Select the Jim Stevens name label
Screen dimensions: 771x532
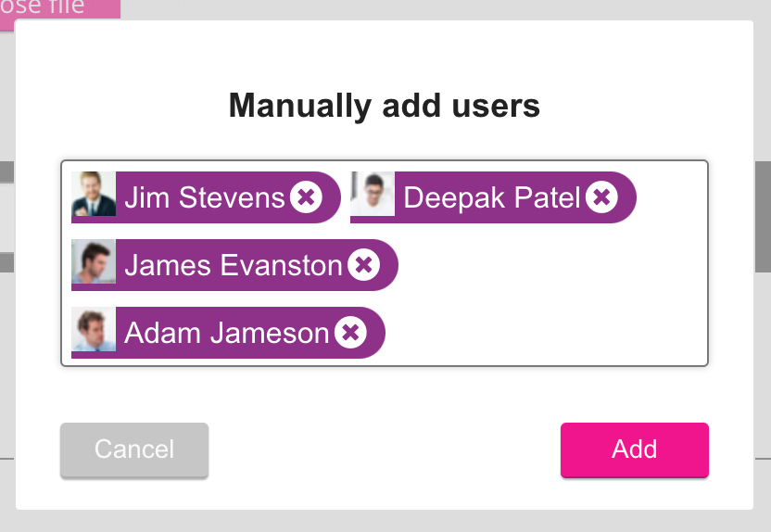[x=204, y=197]
